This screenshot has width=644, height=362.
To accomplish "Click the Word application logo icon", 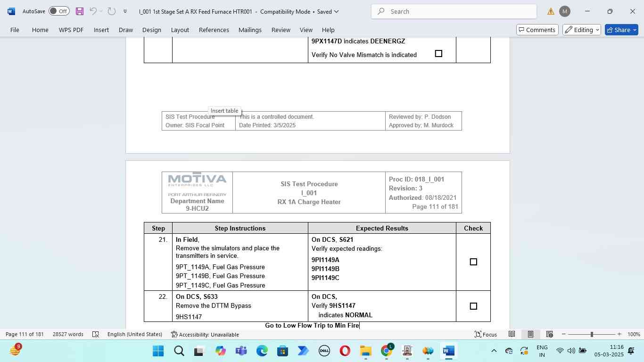I will pos(11,11).
